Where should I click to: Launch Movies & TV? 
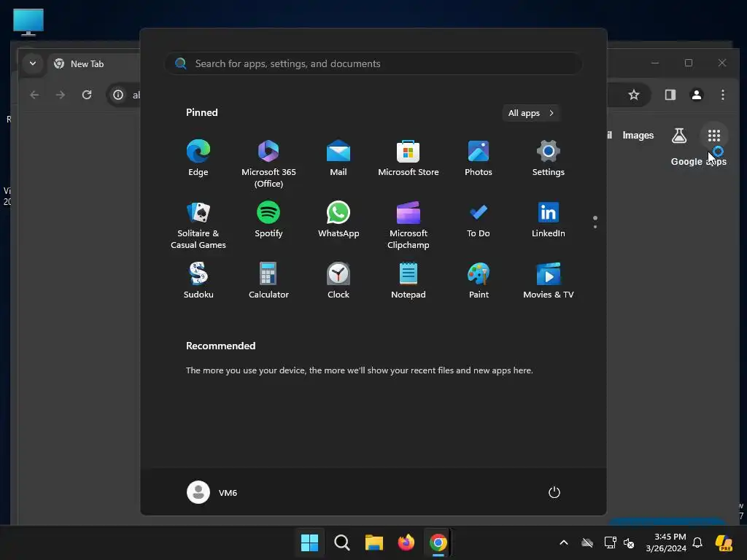point(549,281)
